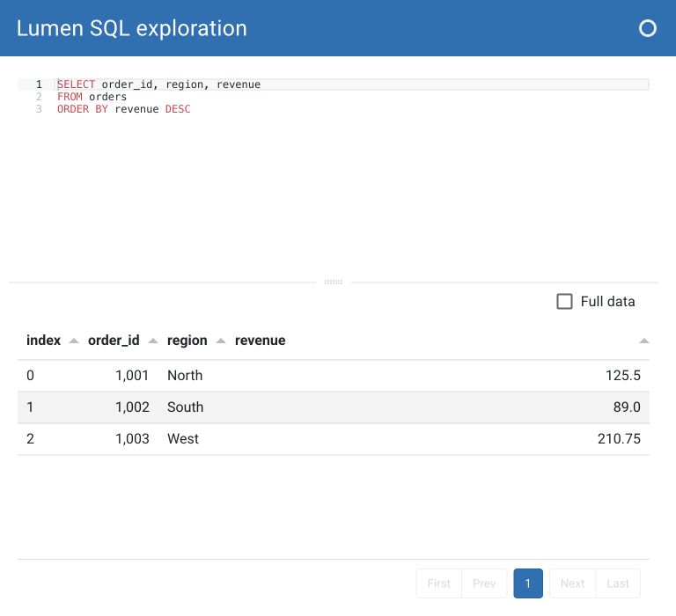Viewport: 676px width, 616px height.
Task: Enable the Full data checkbox
Action: pos(564,301)
